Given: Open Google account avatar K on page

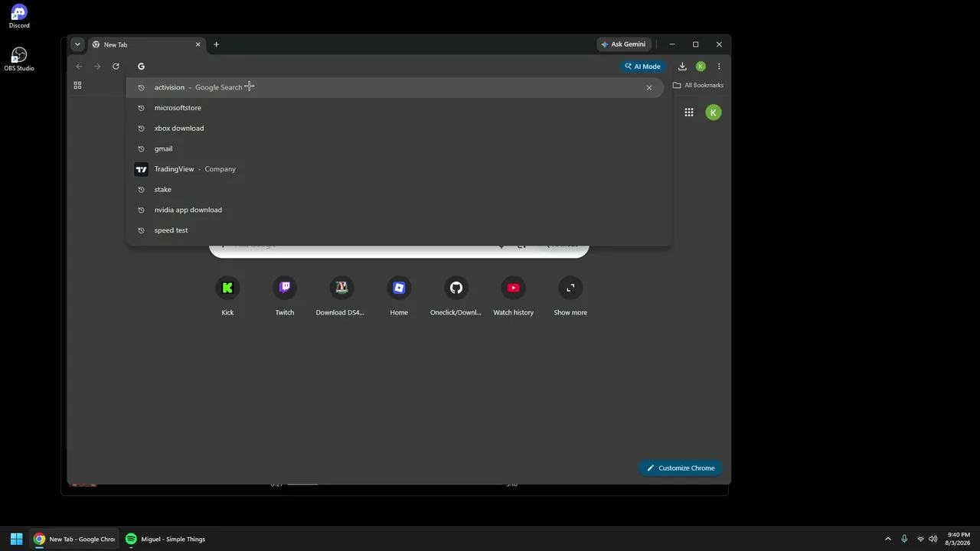Looking at the screenshot, I should point(714,112).
